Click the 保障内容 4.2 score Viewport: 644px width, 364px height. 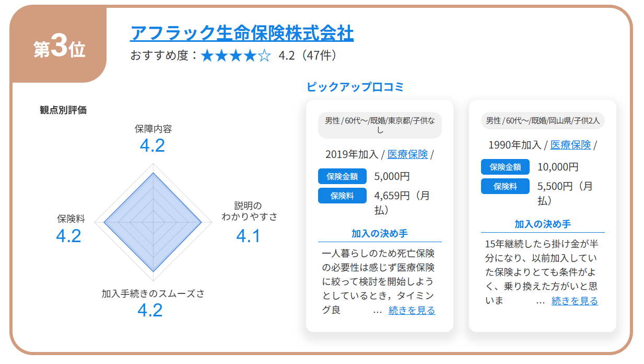coord(153,145)
